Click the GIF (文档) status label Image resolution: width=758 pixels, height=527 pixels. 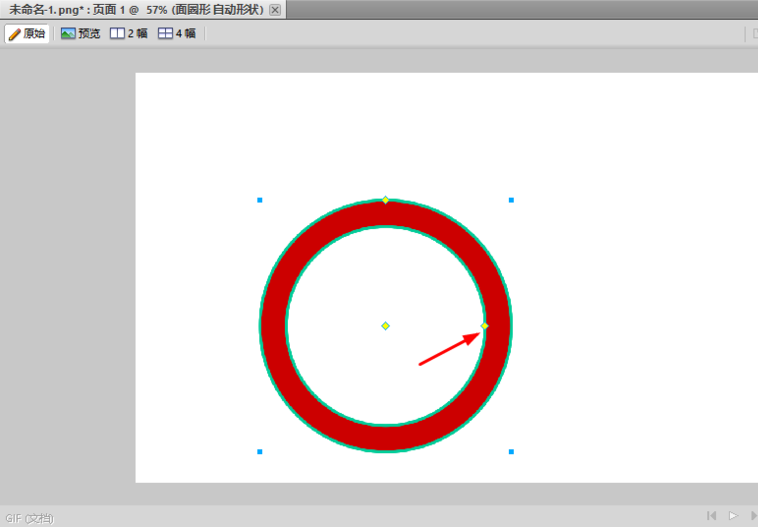coord(30,518)
